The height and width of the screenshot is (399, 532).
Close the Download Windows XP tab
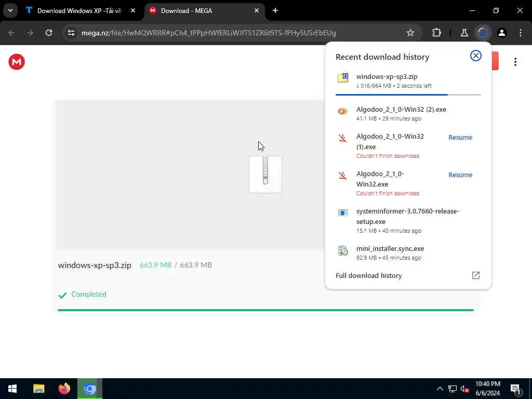[133, 11]
